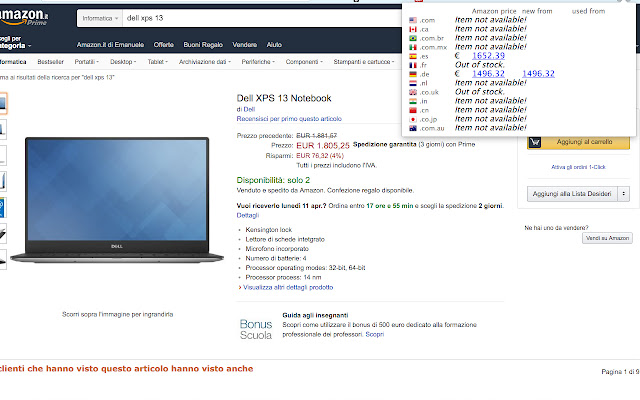640x400 pixels.
Task: Expand the Desktop category menu
Action: coord(123,62)
